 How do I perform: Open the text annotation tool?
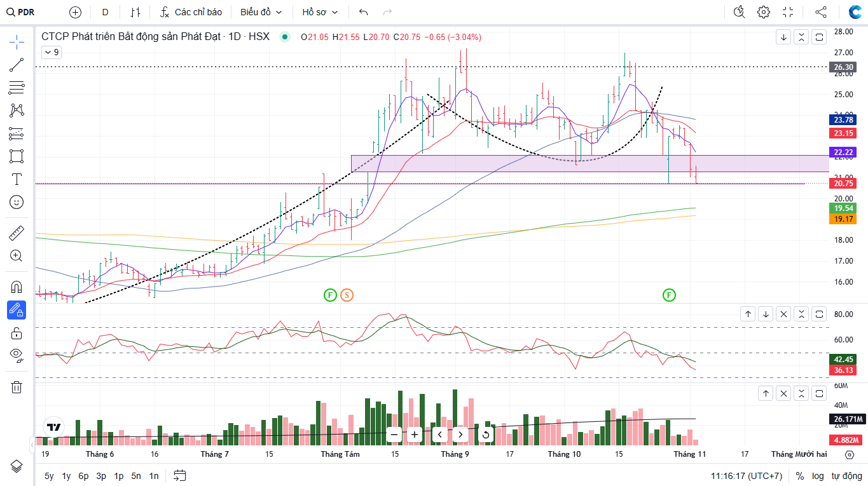pyautogui.click(x=17, y=179)
